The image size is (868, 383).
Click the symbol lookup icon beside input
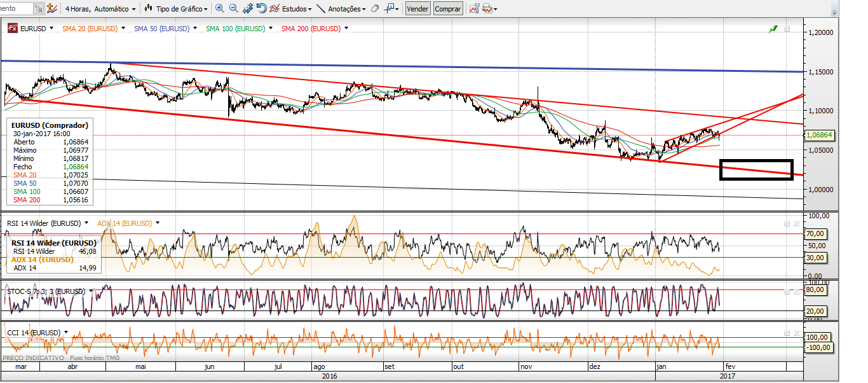[x=39, y=9]
